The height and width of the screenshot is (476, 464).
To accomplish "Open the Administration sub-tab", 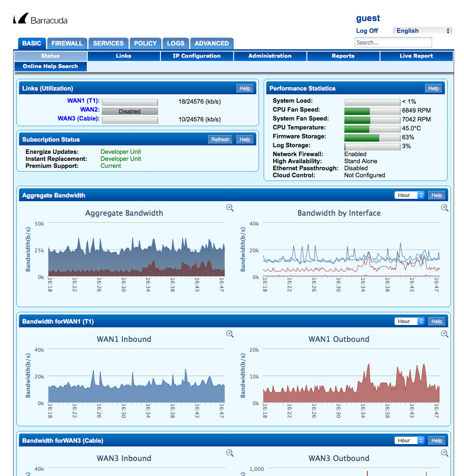I will [270, 56].
